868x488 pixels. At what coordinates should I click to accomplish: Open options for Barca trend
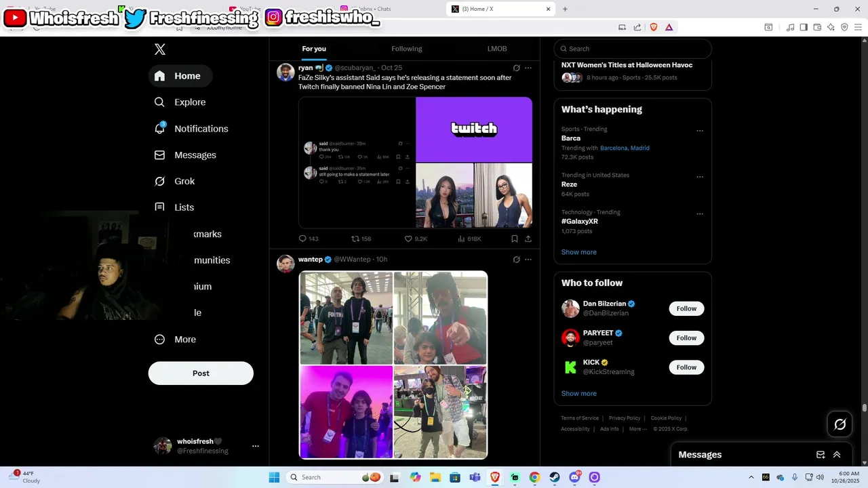[700, 131]
